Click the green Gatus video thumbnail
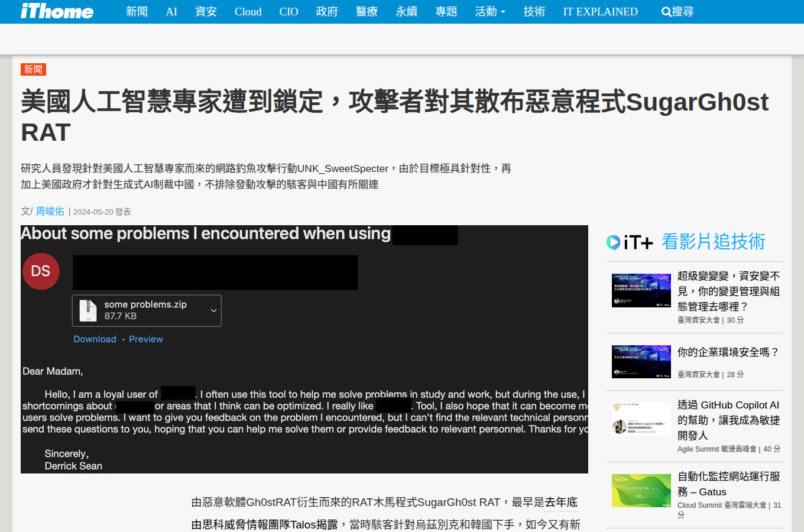Screen dimensions: 804x532 (x=641, y=490)
